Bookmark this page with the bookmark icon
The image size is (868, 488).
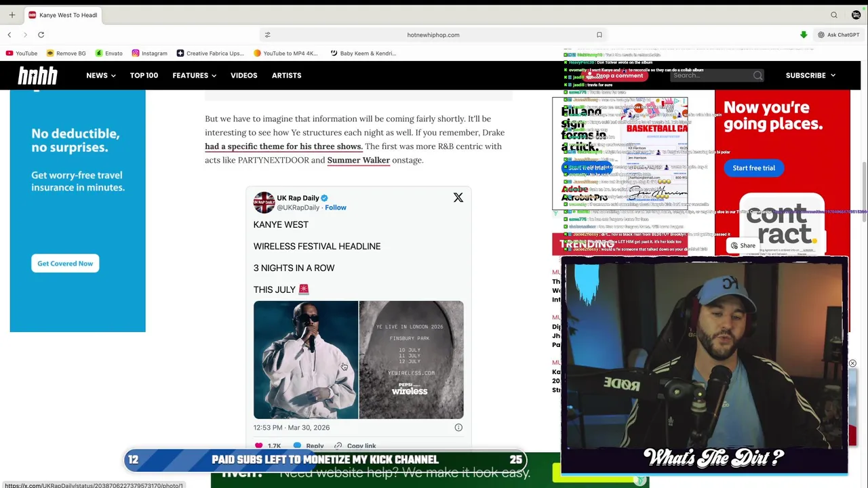pyautogui.click(x=599, y=35)
